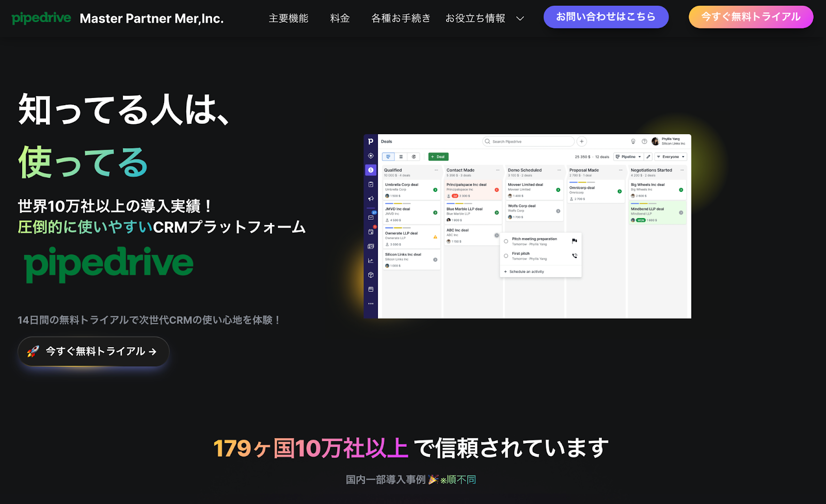826x504 pixels.
Task: Open the Mindbend LLP deal card
Action: pos(658,214)
